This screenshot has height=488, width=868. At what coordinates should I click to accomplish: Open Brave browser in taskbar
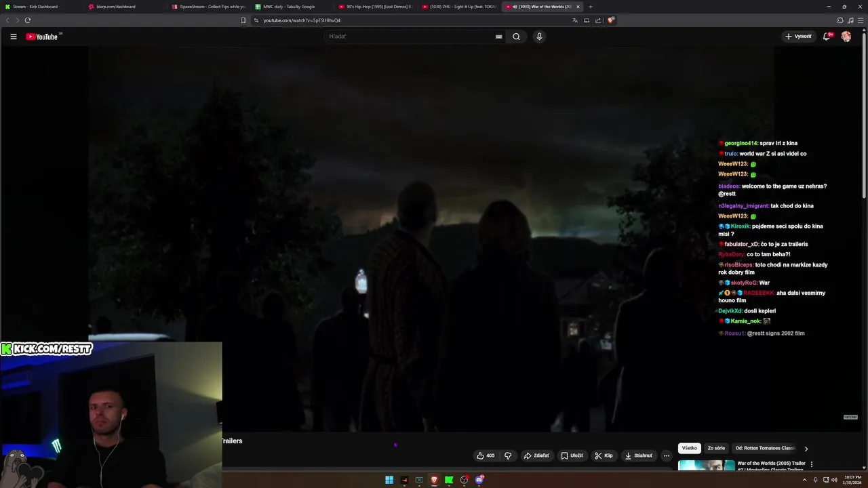(x=434, y=480)
